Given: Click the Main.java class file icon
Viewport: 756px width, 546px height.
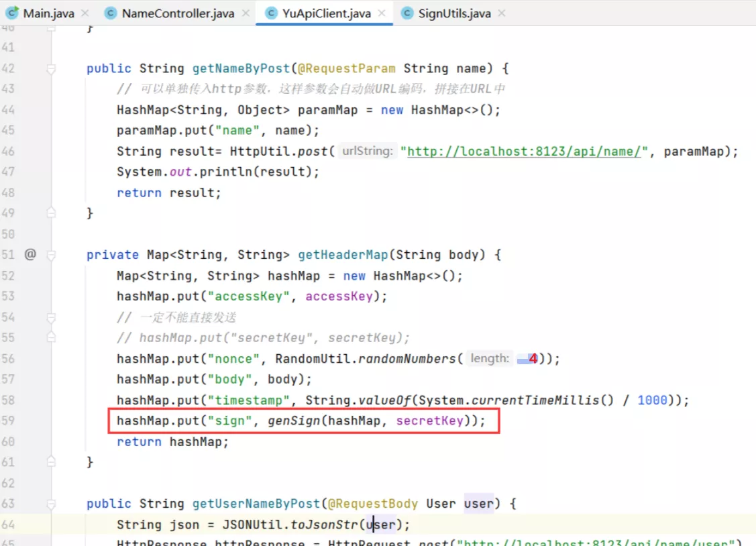Looking at the screenshot, I should (x=12, y=13).
